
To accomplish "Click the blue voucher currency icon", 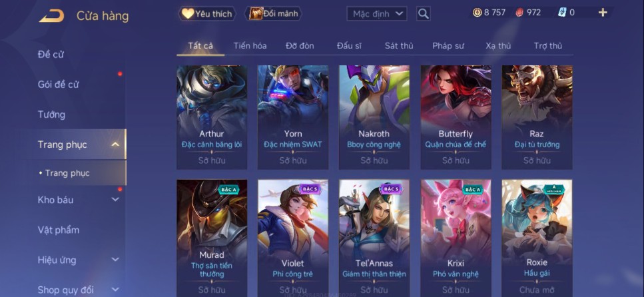I will pos(562,13).
